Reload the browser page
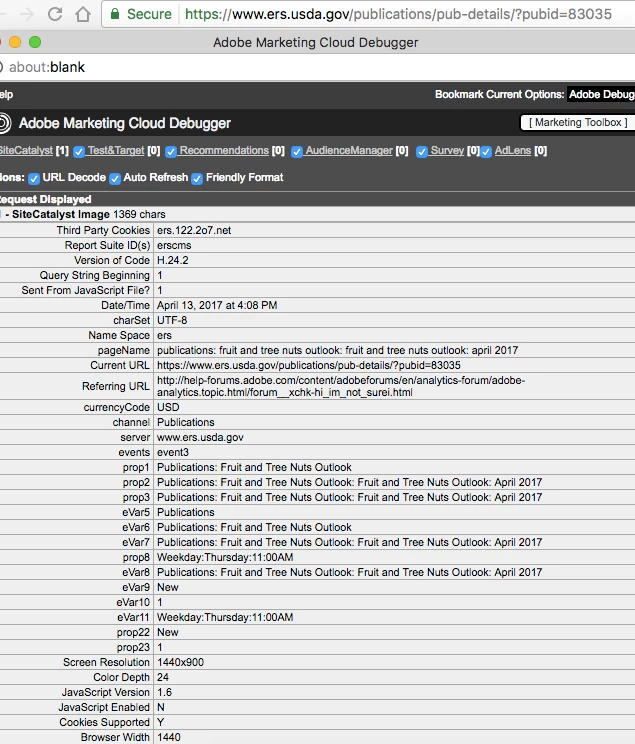The width and height of the screenshot is (635, 744). [55, 14]
